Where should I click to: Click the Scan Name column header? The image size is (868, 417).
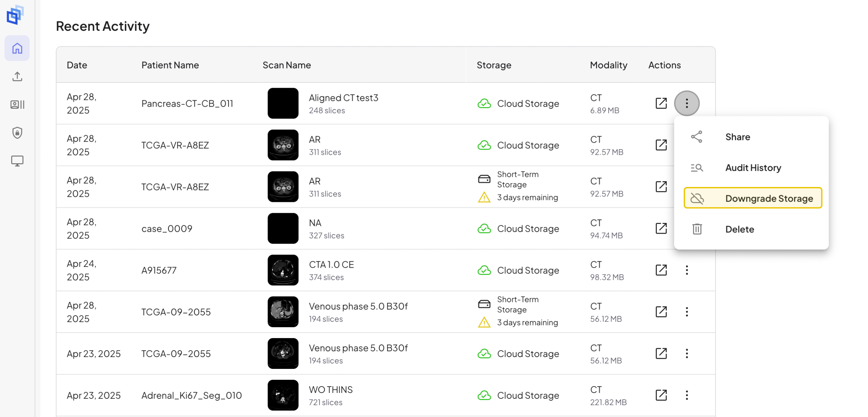coord(287,65)
